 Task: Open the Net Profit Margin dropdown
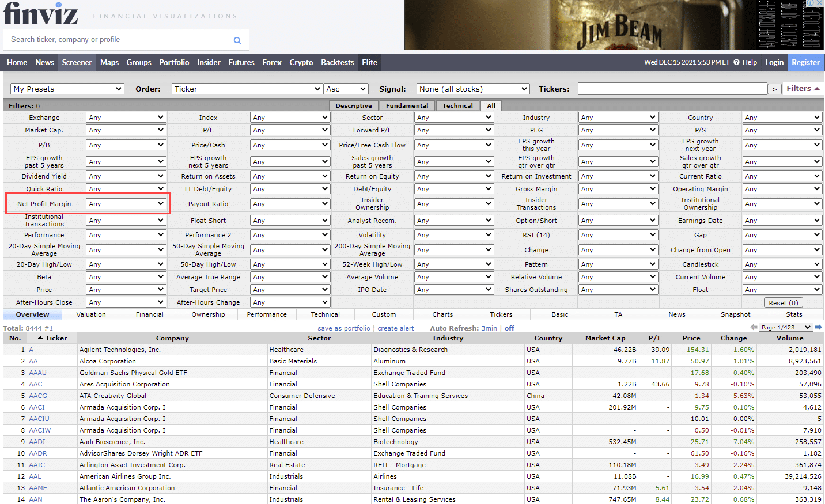pyautogui.click(x=126, y=204)
